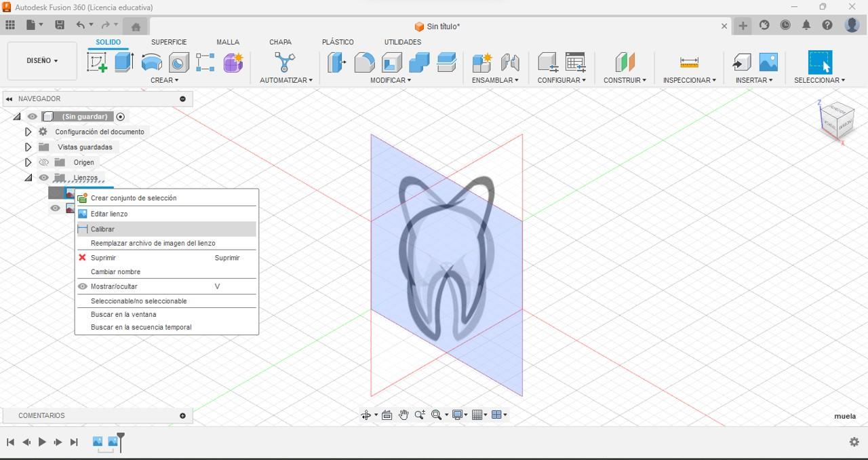Select the Extrude tool
Image resolution: width=868 pixels, height=460 pixels.
pos(123,62)
